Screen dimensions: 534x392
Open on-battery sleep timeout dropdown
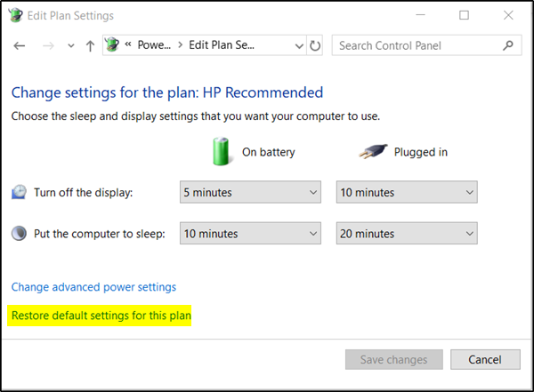250,234
